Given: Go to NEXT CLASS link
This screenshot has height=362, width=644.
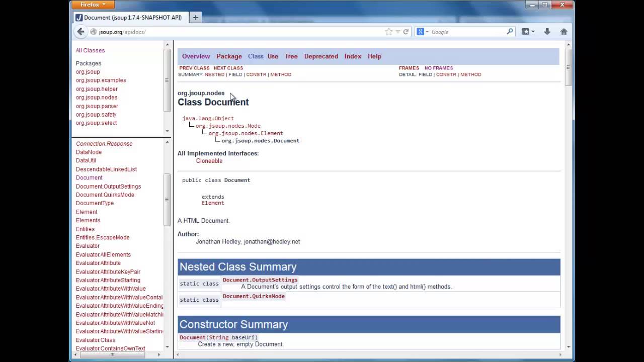Looking at the screenshot, I should coord(228,68).
